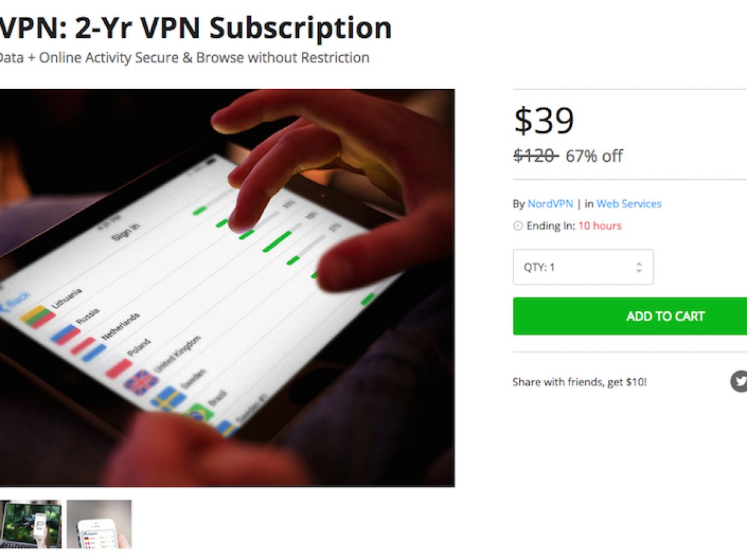Click the Twitter share icon

[x=739, y=381]
